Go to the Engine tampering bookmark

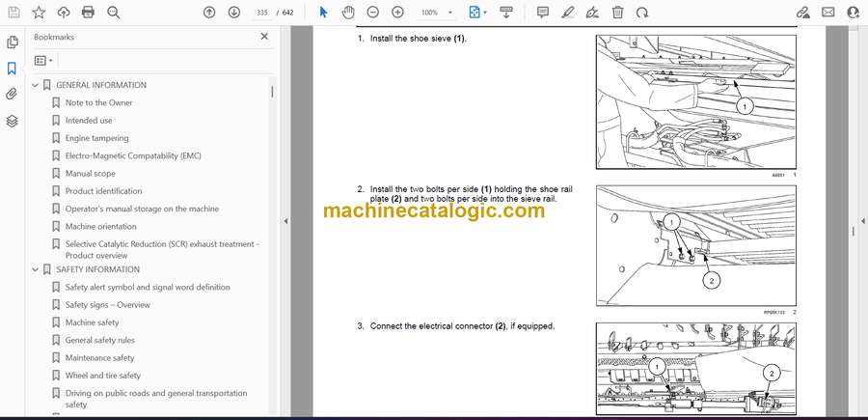pyautogui.click(x=96, y=138)
